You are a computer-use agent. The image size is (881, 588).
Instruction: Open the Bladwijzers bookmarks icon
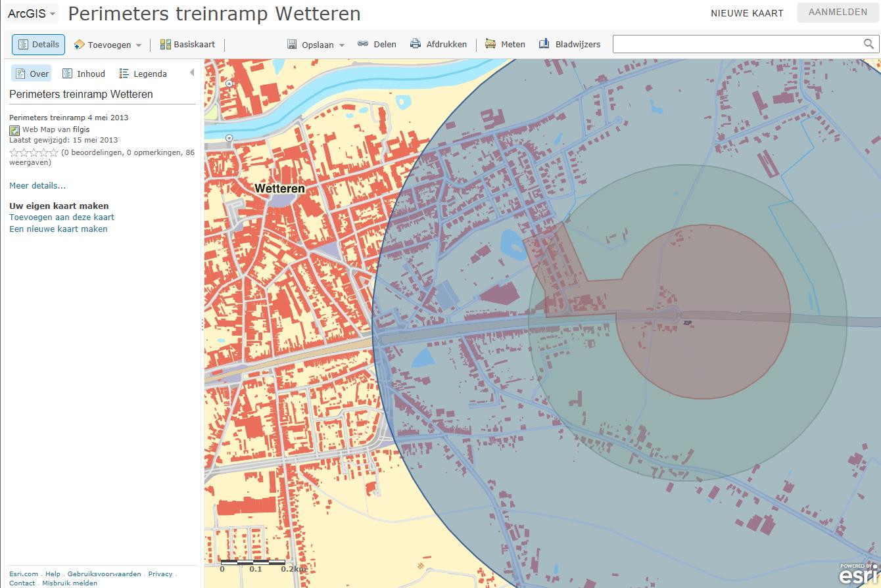click(x=544, y=44)
